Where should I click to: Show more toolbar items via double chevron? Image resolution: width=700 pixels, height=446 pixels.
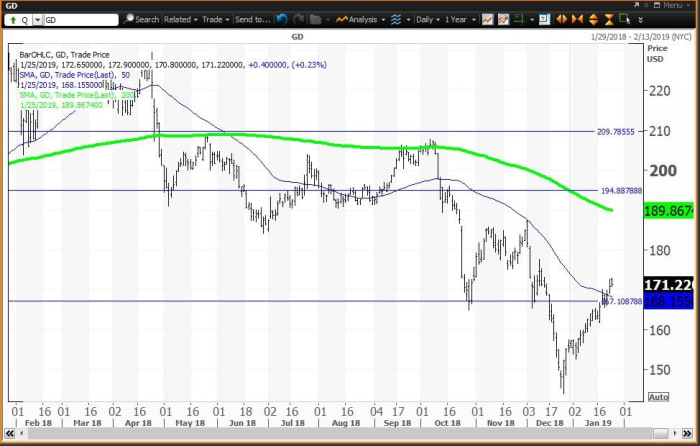[641, 20]
